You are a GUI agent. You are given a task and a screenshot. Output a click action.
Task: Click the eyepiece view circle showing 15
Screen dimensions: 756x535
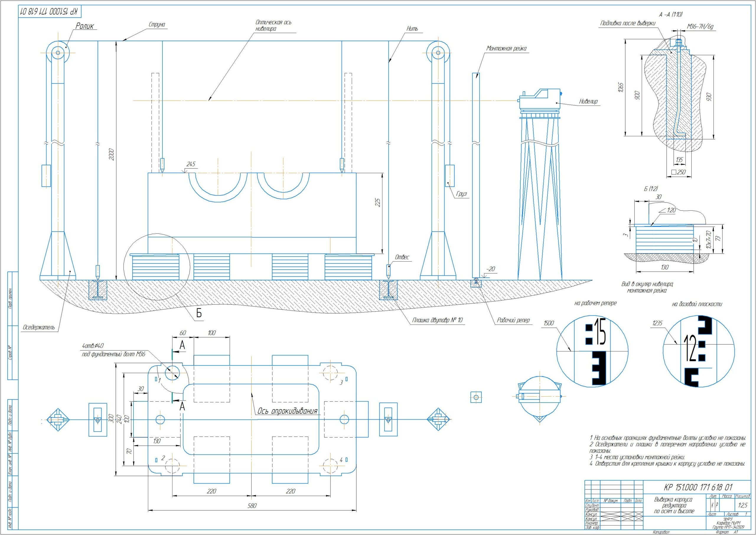592,351
